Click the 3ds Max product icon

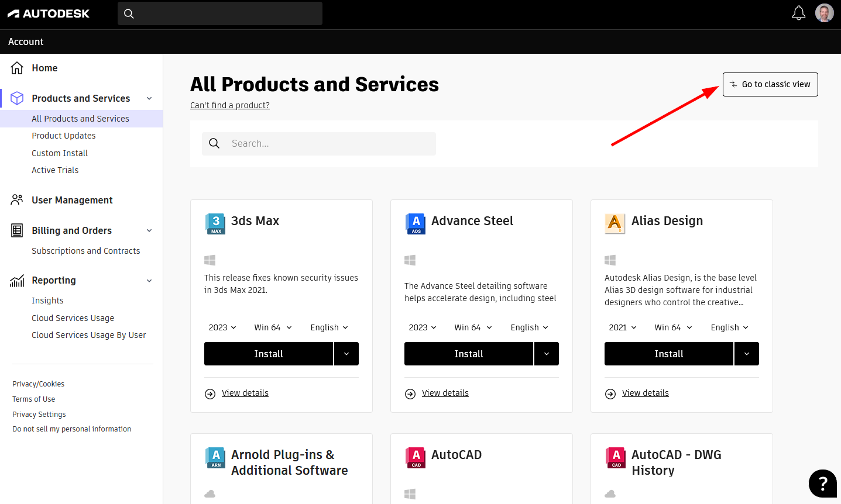point(215,223)
